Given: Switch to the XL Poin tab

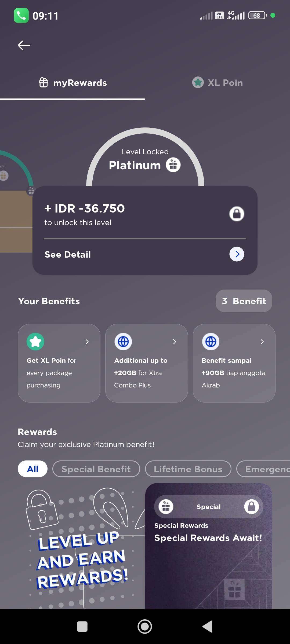Looking at the screenshot, I should pos(218,83).
